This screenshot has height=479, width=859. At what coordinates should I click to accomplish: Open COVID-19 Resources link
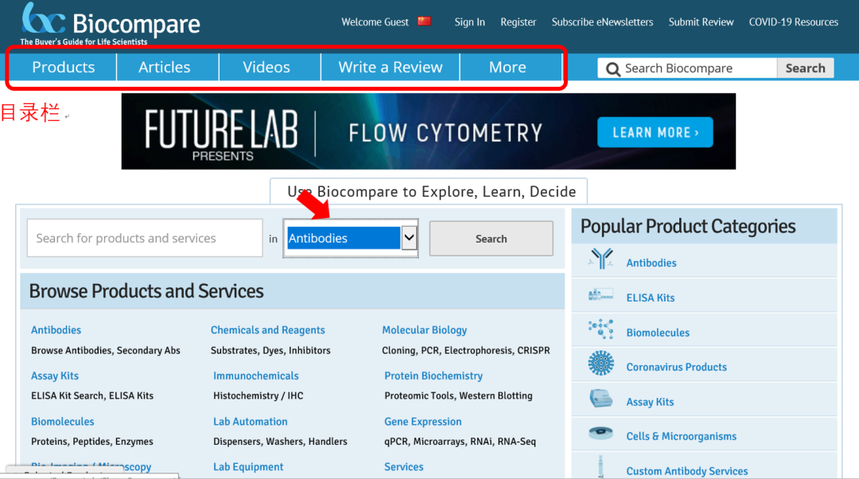coord(793,22)
